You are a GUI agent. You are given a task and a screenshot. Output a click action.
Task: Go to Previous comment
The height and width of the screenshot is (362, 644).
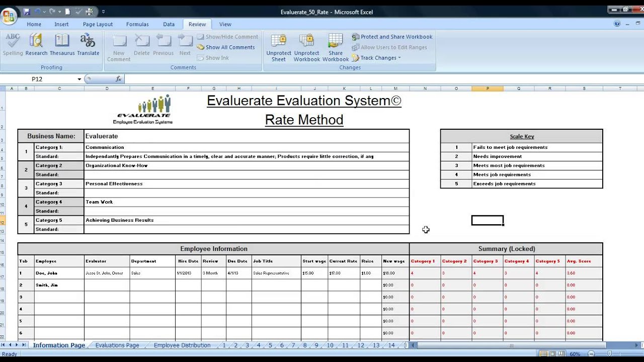163,45
